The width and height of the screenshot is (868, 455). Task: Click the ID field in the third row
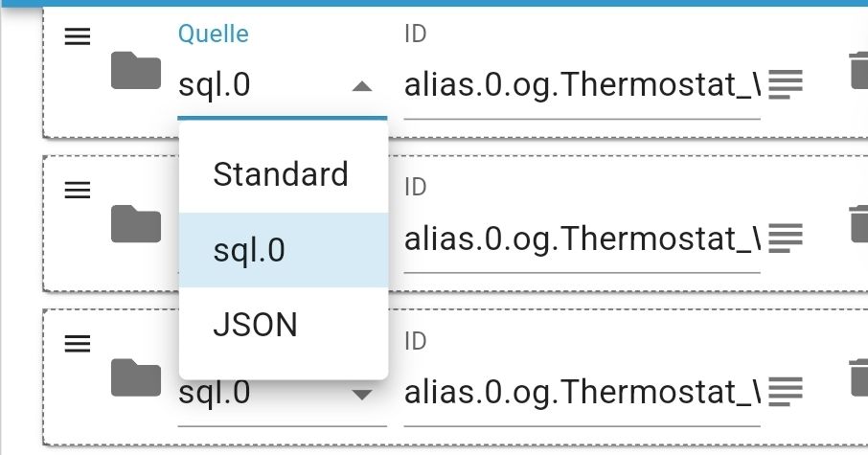tap(582, 392)
